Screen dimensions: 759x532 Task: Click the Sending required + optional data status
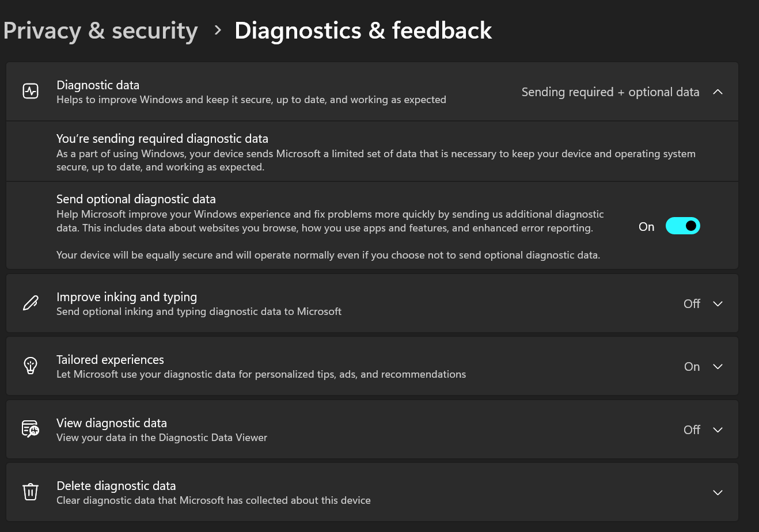coord(610,92)
